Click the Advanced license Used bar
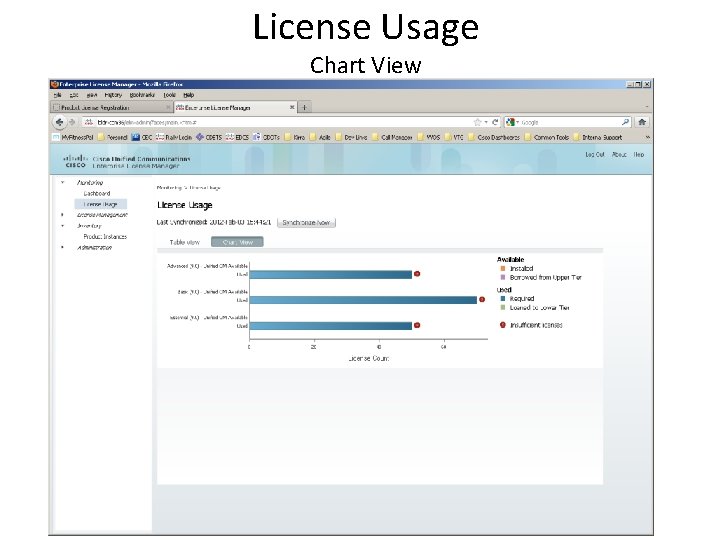The height and width of the screenshot is (540, 720). [x=331, y=275]
